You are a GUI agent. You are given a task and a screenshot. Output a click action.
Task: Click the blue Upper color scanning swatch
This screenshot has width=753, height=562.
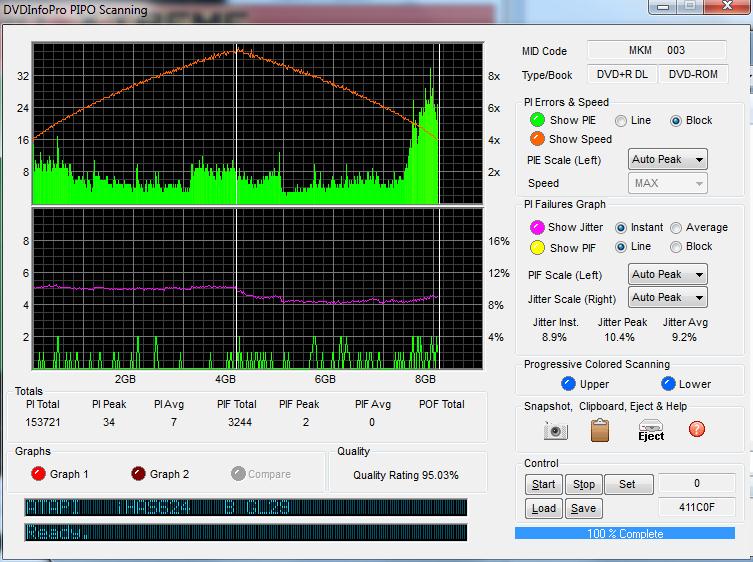[x=568, y=384]
